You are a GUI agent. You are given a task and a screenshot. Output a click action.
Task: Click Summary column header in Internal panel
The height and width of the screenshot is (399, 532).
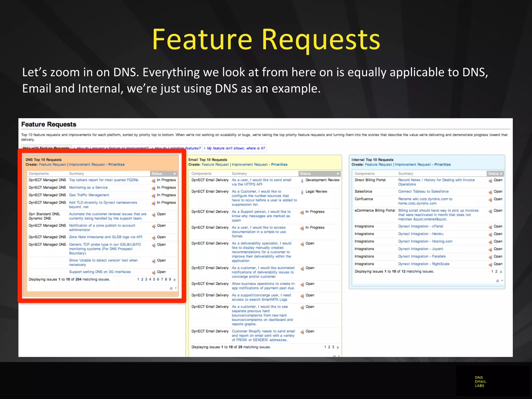pyautogui.click(x=405, y=174)
